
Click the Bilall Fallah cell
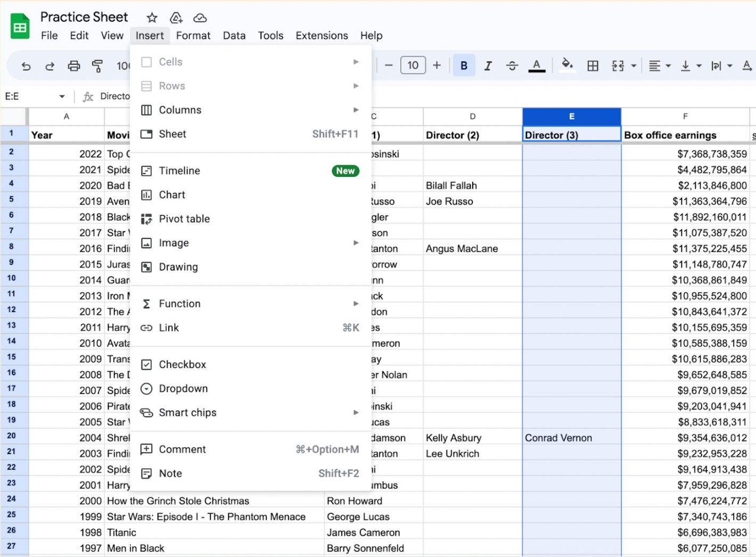tap(473, 185)
